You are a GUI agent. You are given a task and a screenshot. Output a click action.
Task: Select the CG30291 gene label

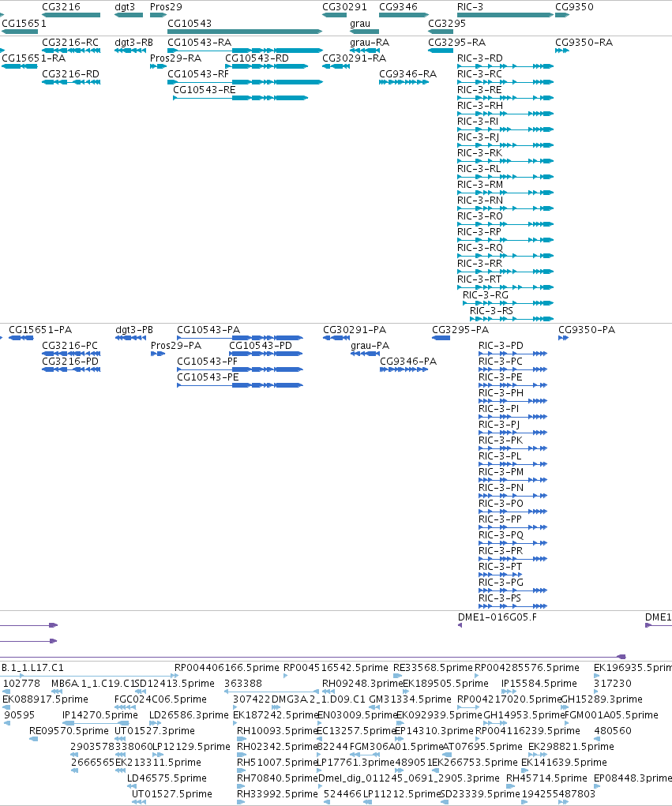pos(344,7)
